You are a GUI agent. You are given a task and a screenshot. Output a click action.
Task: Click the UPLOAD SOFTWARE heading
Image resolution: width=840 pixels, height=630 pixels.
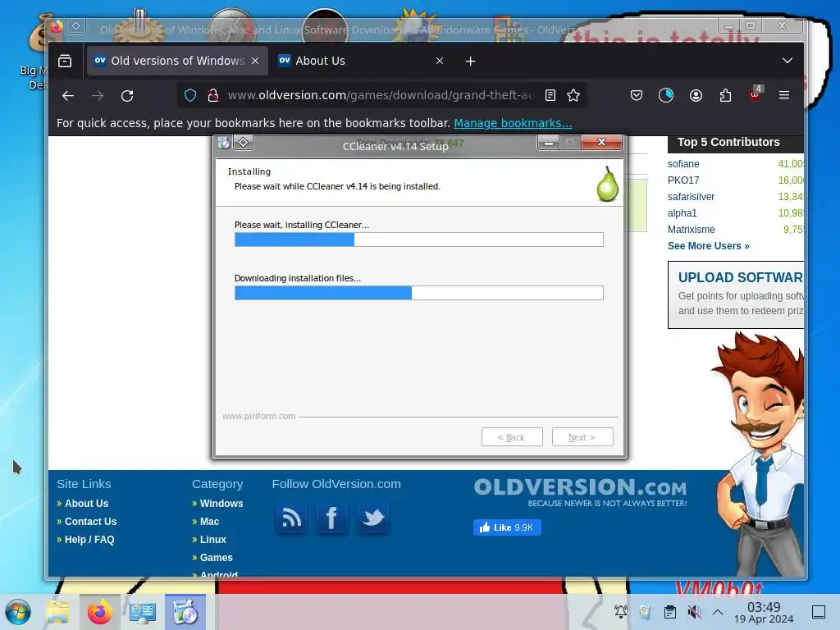pyautogui.click(x=741, y=277)
